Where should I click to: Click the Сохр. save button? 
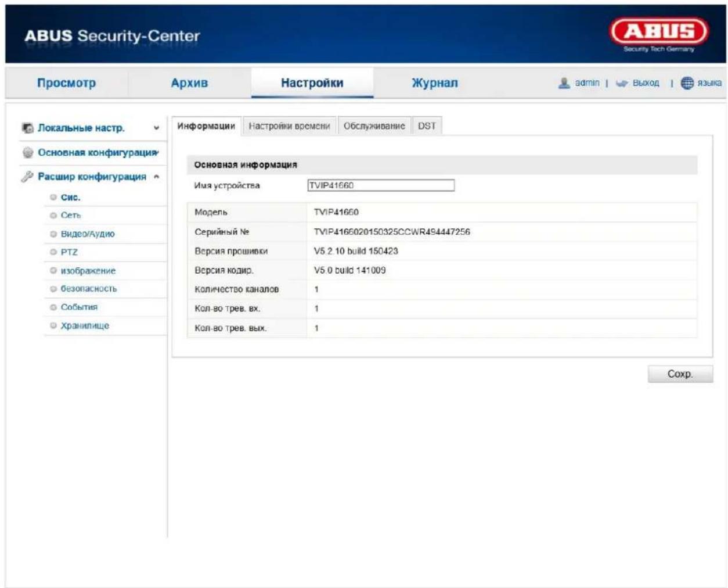[x=680, y=374]
